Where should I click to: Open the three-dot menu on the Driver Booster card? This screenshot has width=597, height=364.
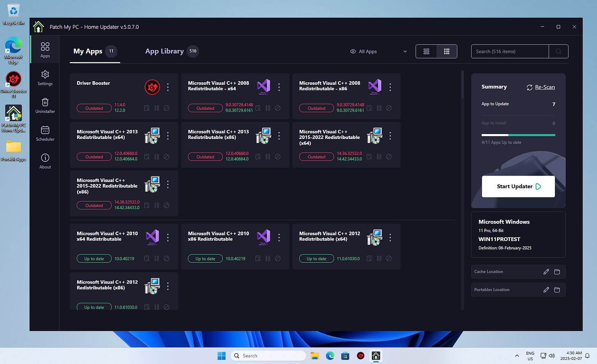coord(168,87)
